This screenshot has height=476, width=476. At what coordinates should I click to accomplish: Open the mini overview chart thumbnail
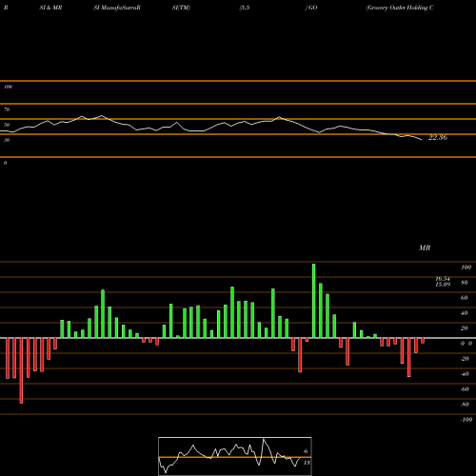pyautogui.click(x=235, y=456)
